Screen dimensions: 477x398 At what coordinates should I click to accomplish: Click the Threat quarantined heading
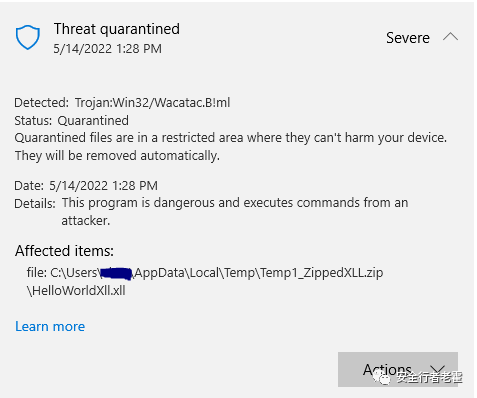click(117, 29)
